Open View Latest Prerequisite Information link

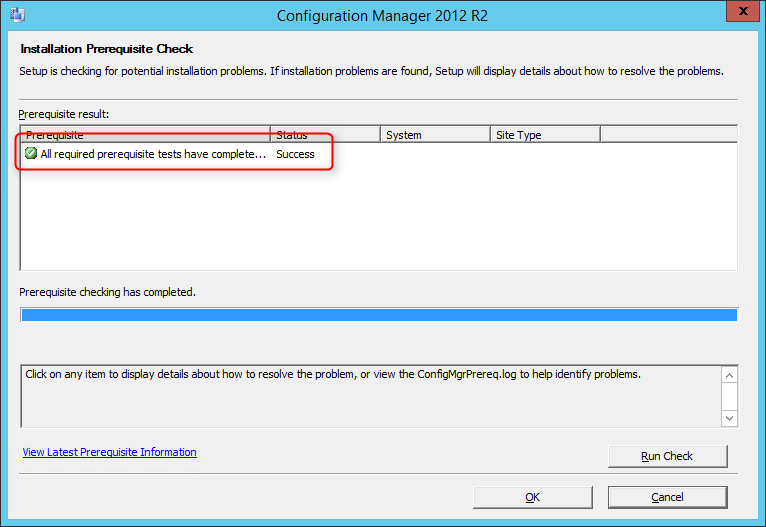click(x=109, y=452)
